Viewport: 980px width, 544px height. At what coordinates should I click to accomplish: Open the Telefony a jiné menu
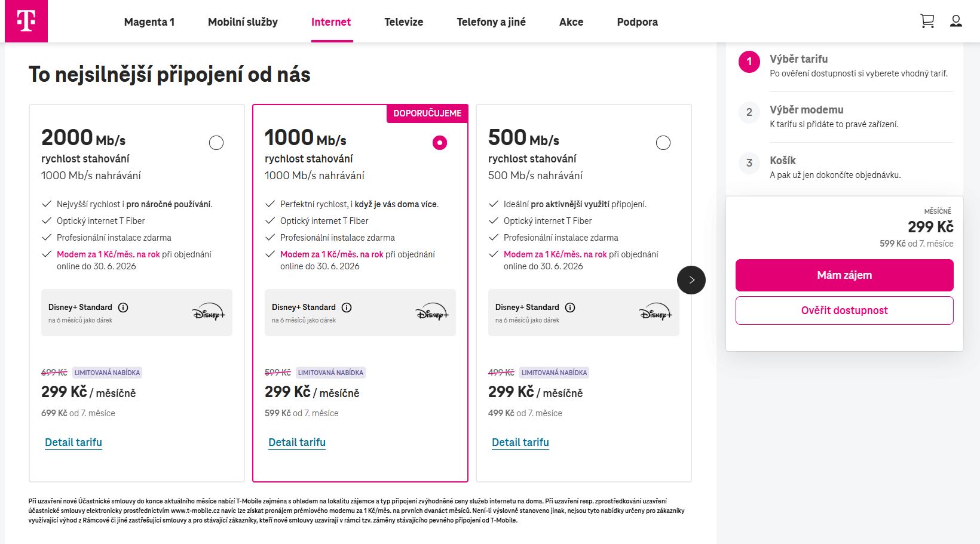pyautogui.click(x=491, y=22)
